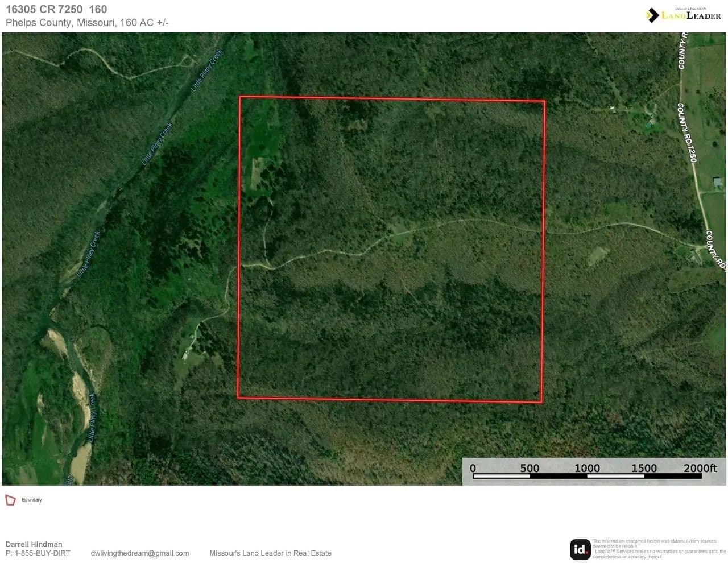Click the "0" label on the scale bar
The image size is (728, 563).
[473, 468]
